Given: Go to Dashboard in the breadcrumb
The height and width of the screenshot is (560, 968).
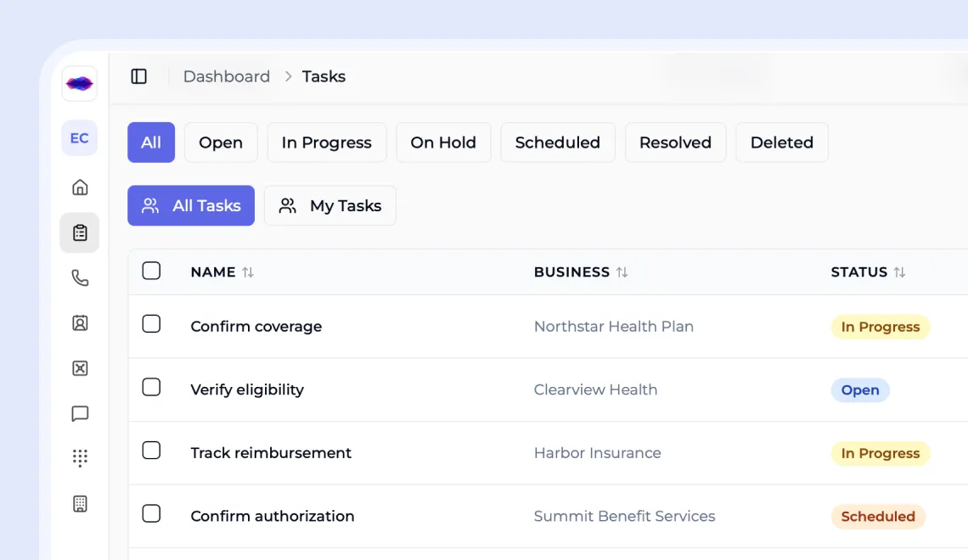Looking at the screenshot, I should tap(227, 76).
